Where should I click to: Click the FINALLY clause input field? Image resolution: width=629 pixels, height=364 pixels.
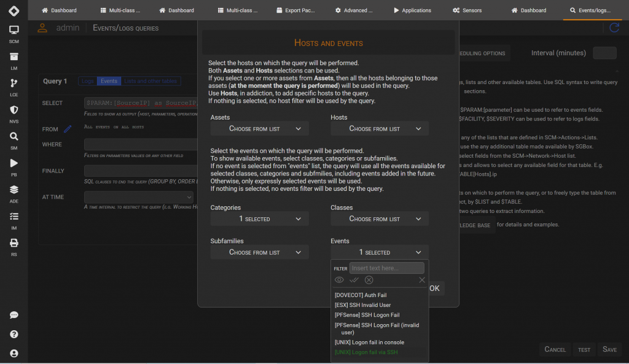(x=141, y=171)
